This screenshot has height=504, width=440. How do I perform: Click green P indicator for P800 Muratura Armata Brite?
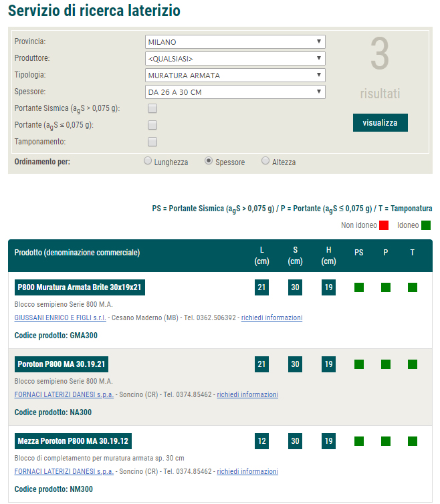click(x=386, y=287)
